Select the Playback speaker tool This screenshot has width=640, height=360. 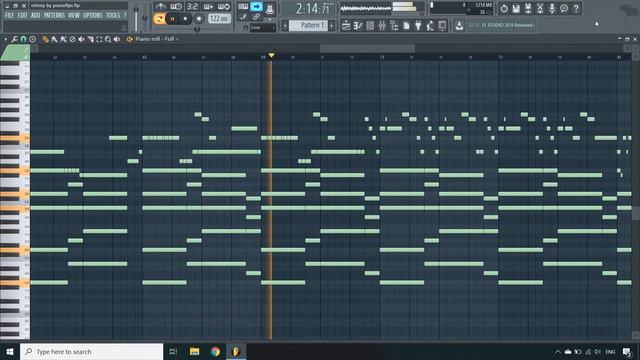pyautogui.click(x=117, y=39)
